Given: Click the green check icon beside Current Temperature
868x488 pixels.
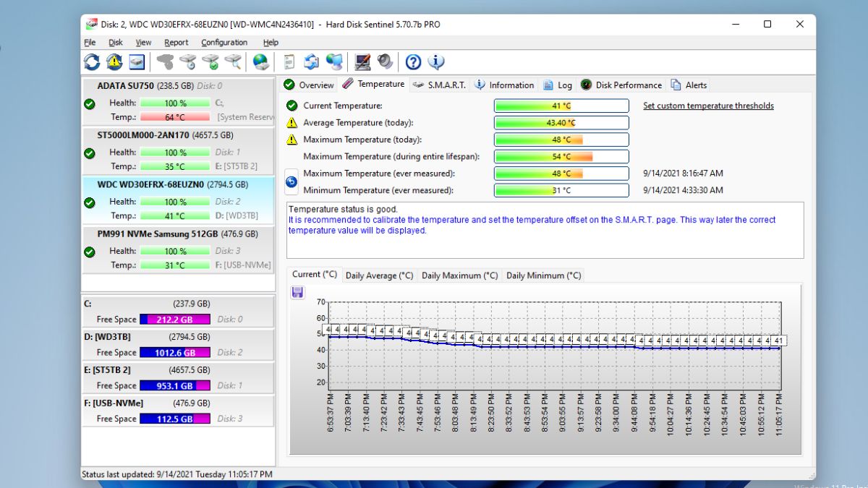Looking at the screenshot, I should pos(292,106).
